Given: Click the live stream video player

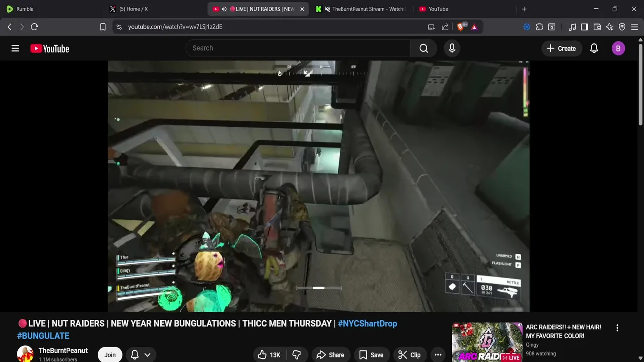Looking at the screenshot, I should 318,186.
